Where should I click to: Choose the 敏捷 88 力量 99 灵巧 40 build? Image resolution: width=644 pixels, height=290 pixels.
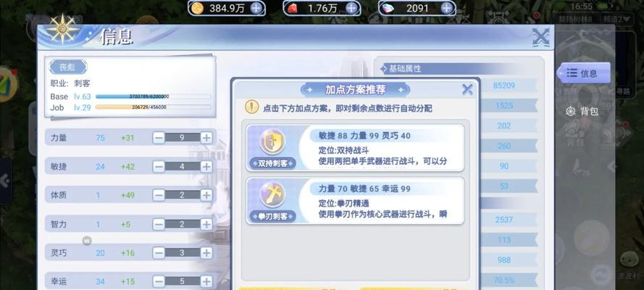tap(355, 148)
